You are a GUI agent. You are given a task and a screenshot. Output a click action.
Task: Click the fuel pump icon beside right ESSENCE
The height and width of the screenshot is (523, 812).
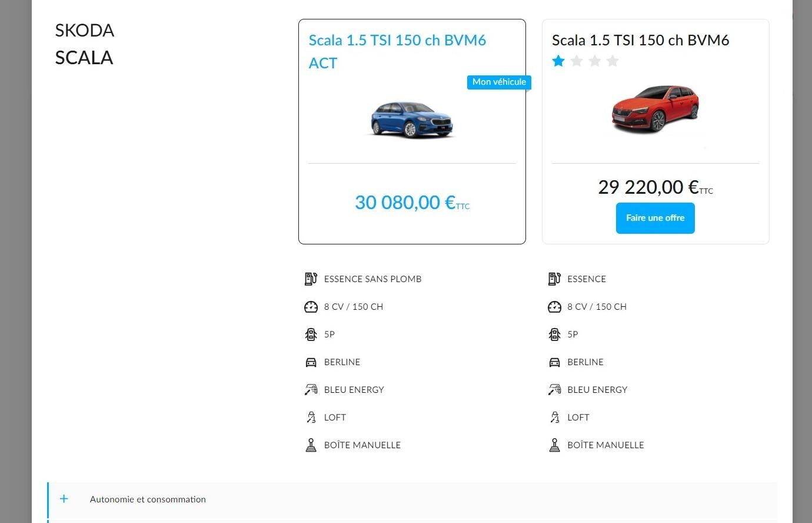pyautogui.click(x=554, y=279)
